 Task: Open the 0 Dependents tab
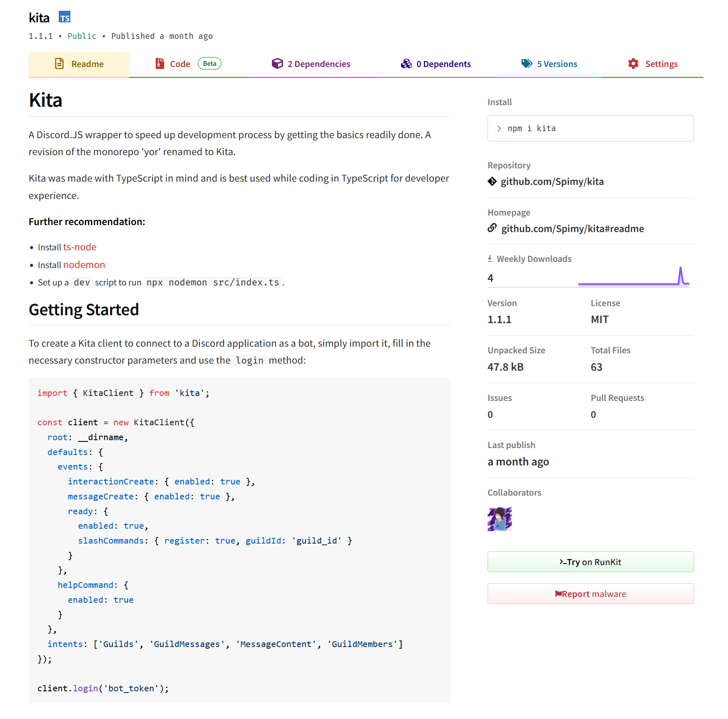pos(436,64)
